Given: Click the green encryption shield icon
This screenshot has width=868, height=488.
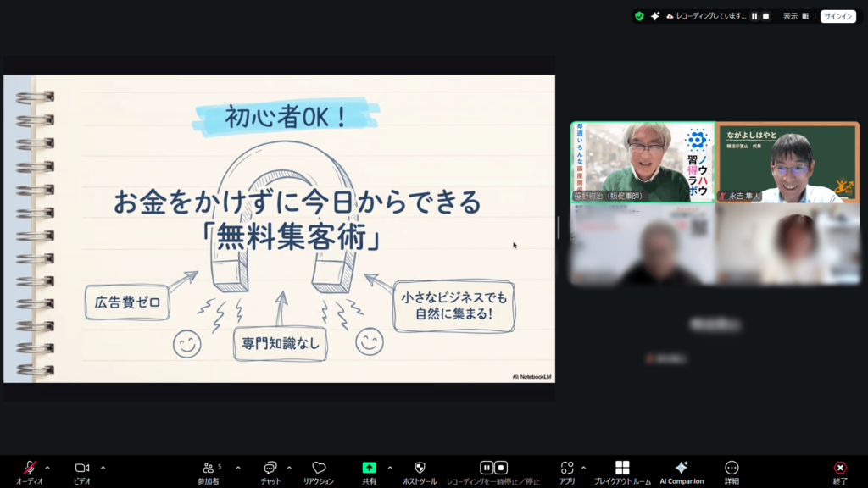Looking at the screenshot, I should coord(640,16).
